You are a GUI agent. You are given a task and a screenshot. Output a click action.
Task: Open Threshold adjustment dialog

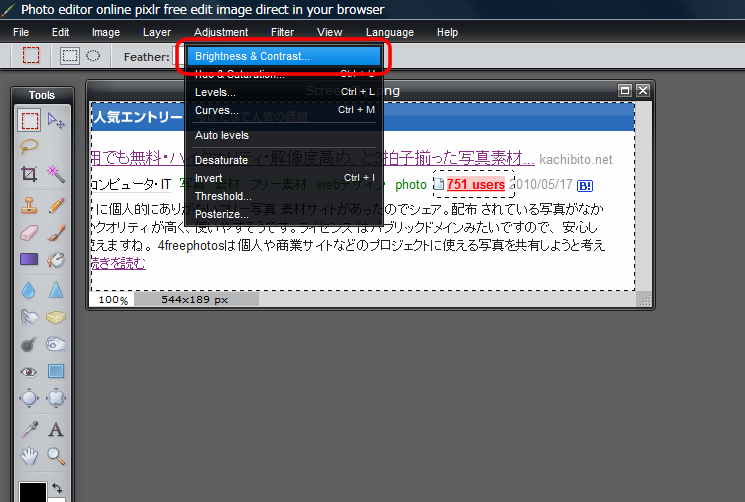(x=284, y=196)
